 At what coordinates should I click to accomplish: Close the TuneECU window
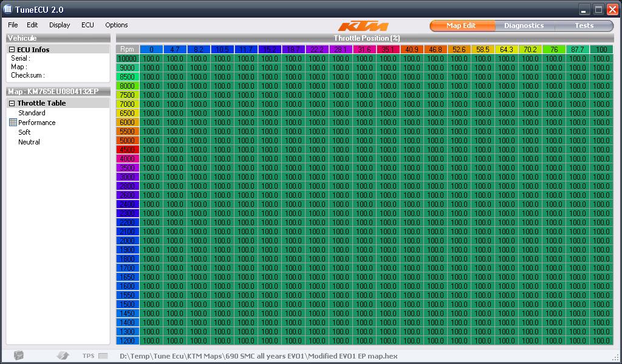pos(612,10)
